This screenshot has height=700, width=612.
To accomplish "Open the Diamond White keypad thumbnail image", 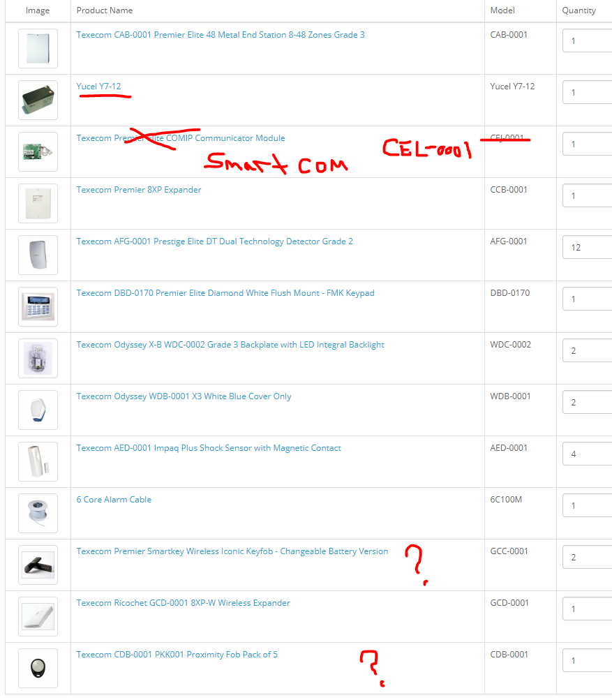I will pos(38,306).
